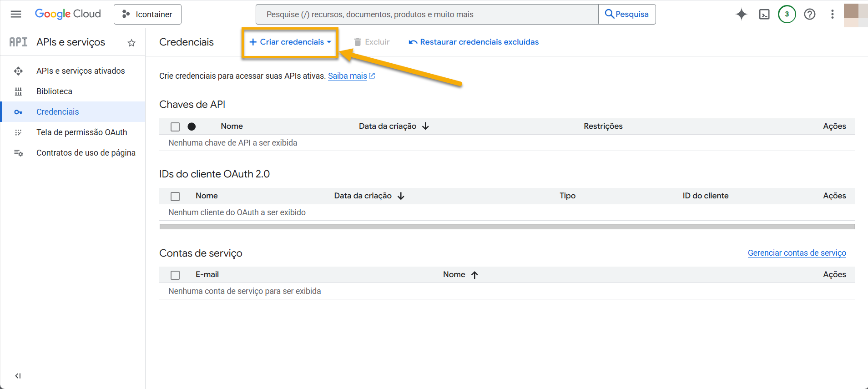Open the Icontainer project selector
868x389 pixels.
point(147,14)
